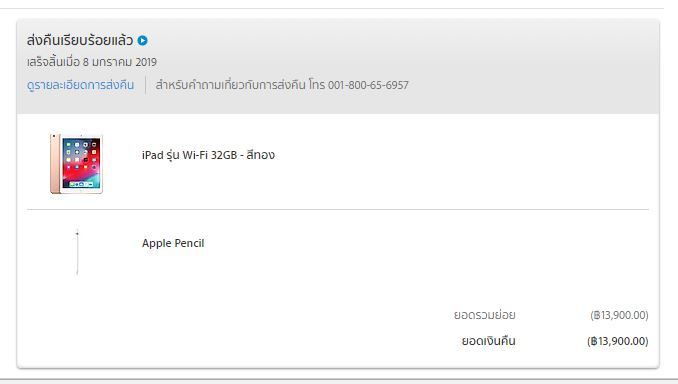Click the vertical separator beside the details link
The height and width of the screenshot is (384, 678).
(x=145, y=85)
